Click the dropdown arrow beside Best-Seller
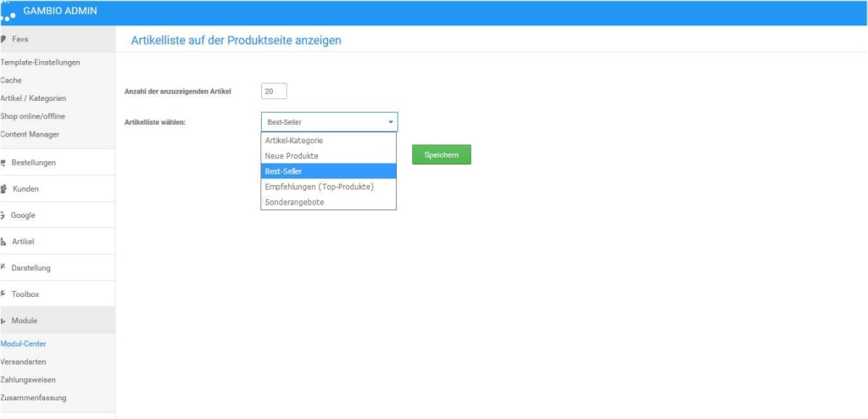 pos(390,122)
